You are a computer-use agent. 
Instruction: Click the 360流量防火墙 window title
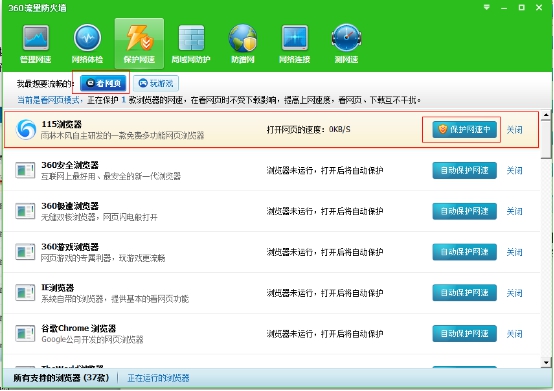pyautogui.click(x=37, y=8)
